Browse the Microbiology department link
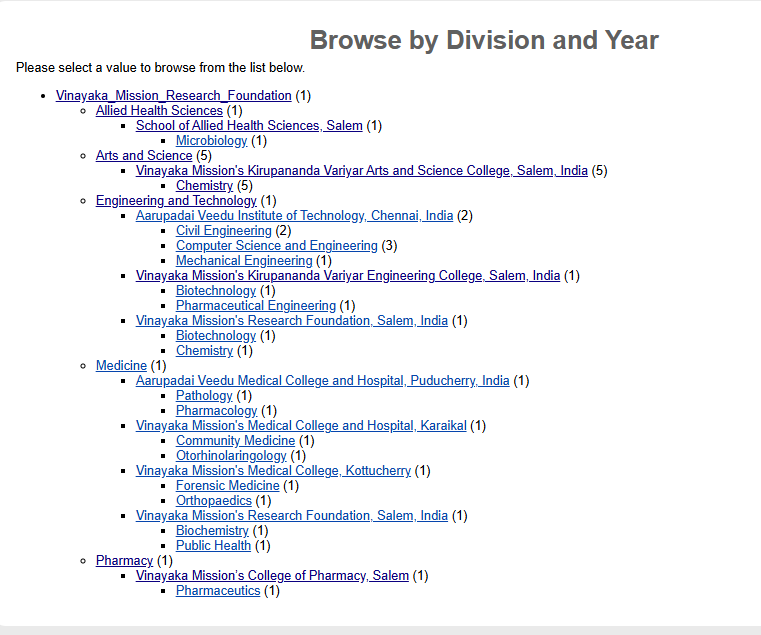The image size is (761, 635). click(212, 141)
